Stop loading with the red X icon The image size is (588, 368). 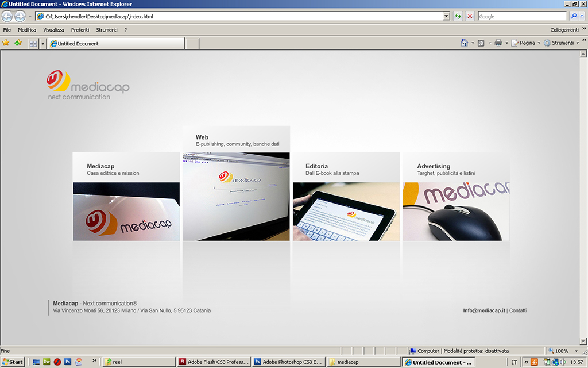click(470, 16)
